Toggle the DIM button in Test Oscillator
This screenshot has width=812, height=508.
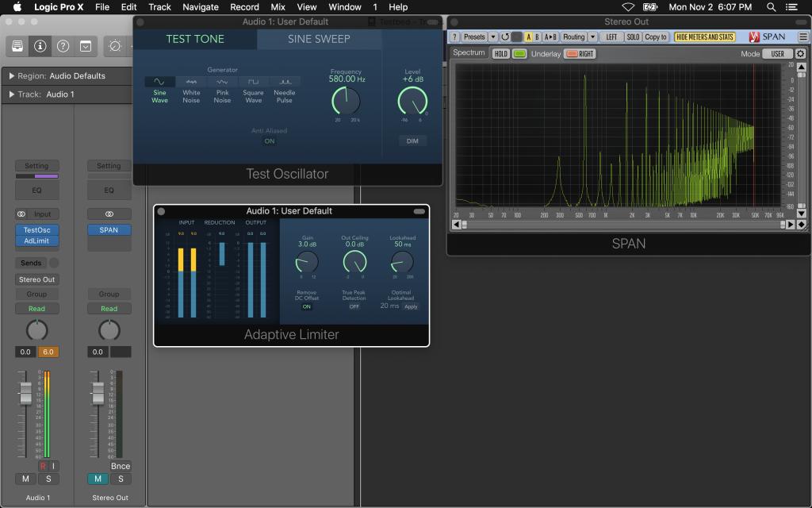pyautogui.click(x=412, y=141)
